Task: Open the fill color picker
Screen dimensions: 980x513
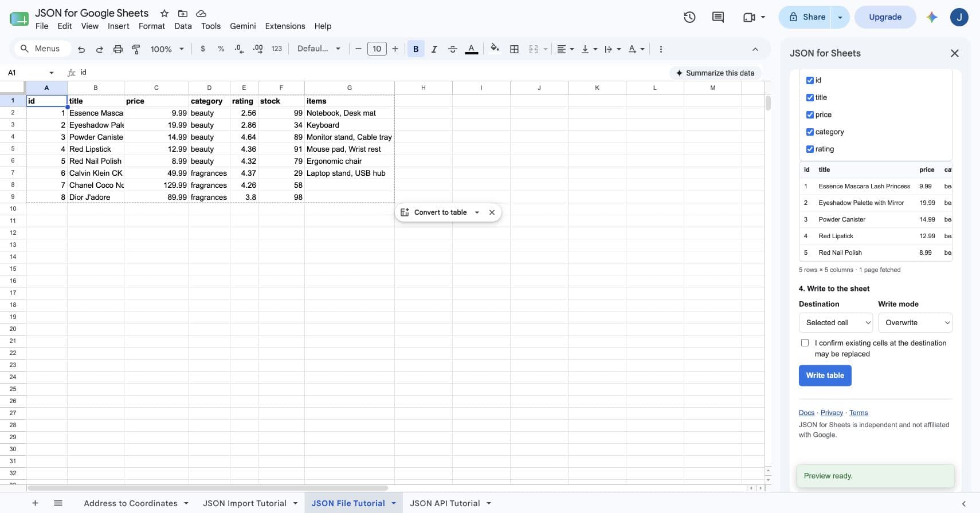Action: coord(495,49)
